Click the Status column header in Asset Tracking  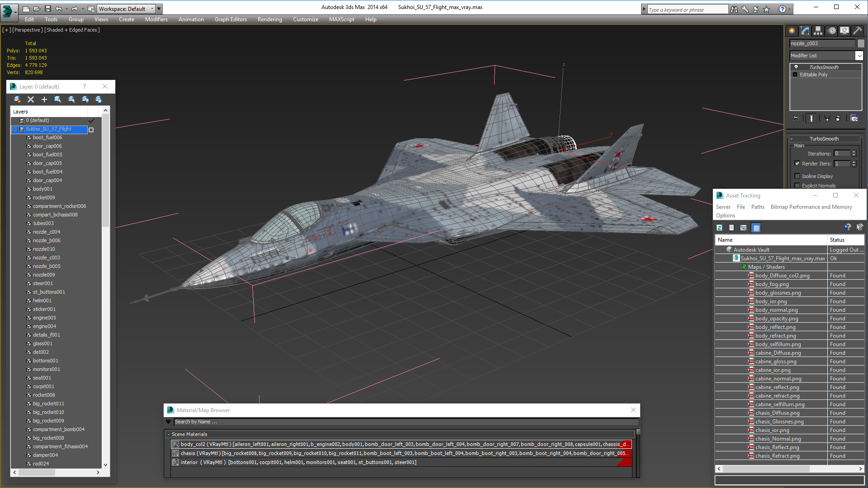[845, 240]
